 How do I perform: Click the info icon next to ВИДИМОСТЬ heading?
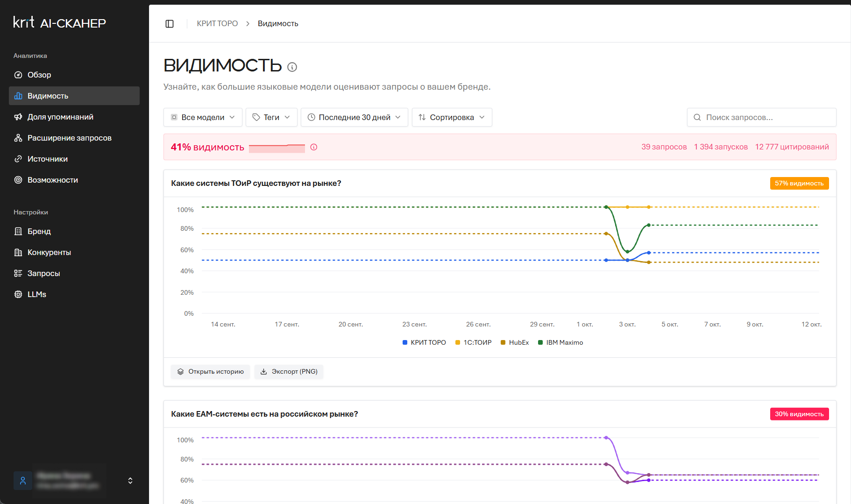292,67
